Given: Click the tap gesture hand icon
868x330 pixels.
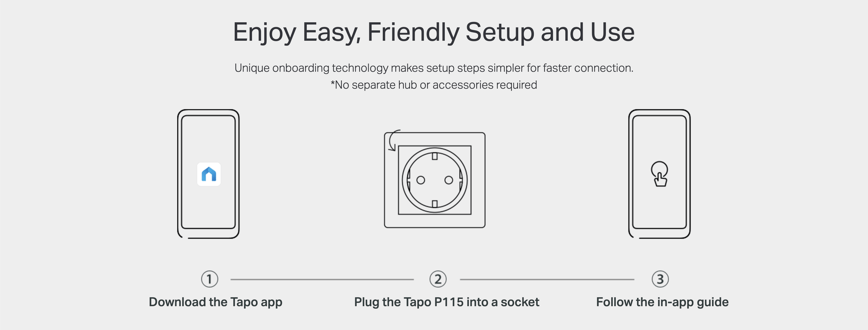Looking at the screenshot, I should (660, 174).
